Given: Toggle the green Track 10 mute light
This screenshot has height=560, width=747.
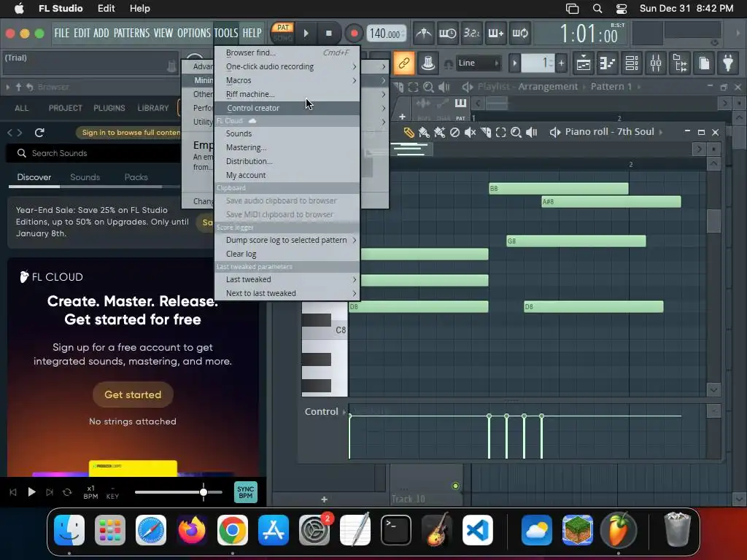Looking at the screenshot, I should tap(455, 486).
